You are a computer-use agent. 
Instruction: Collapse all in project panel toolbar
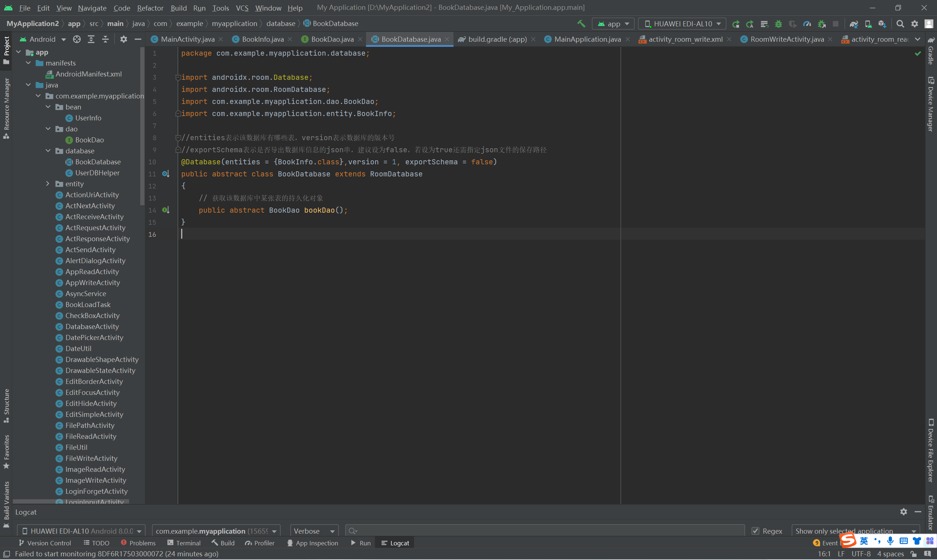105,39
